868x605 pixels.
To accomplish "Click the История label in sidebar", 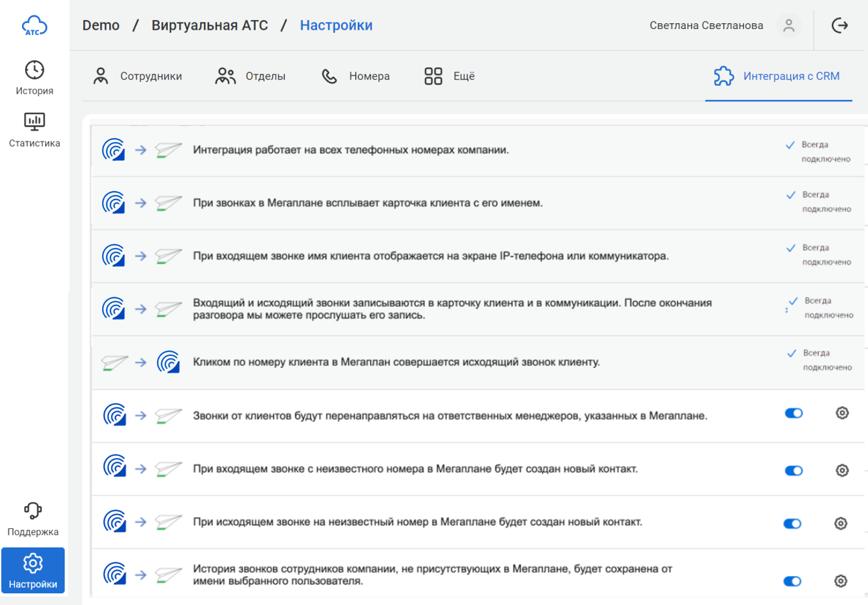I will (34, 91).
